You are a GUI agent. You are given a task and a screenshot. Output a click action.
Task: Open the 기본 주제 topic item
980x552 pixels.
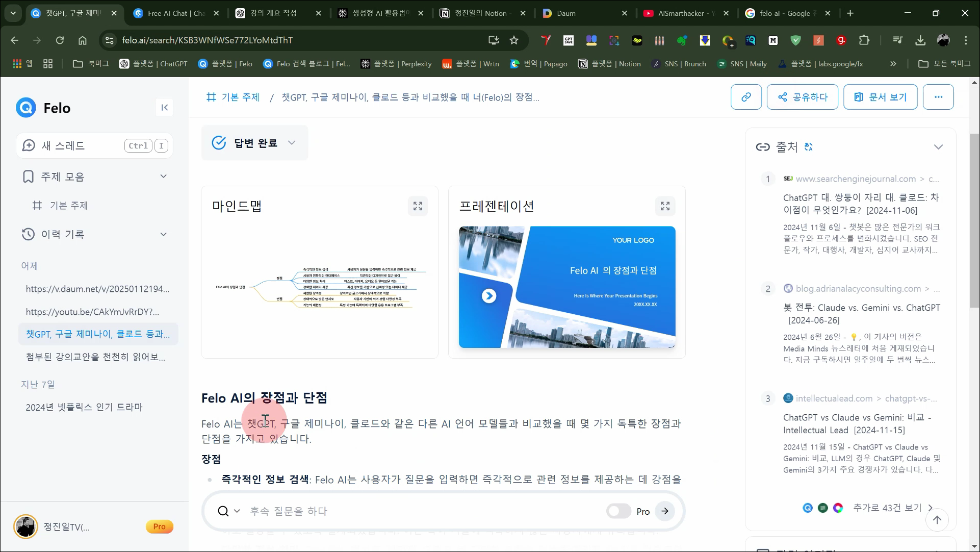(69, 205)
